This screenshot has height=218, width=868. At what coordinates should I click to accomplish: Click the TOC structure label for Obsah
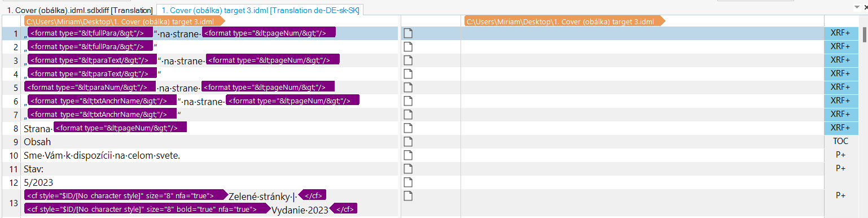[x=840, y=141]
